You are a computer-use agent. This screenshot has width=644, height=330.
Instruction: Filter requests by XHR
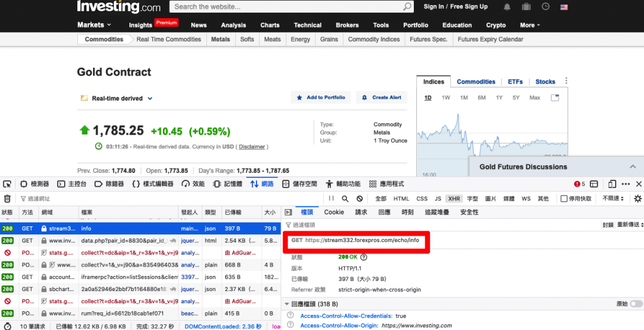pyautogui.click(x=454, y=199)
